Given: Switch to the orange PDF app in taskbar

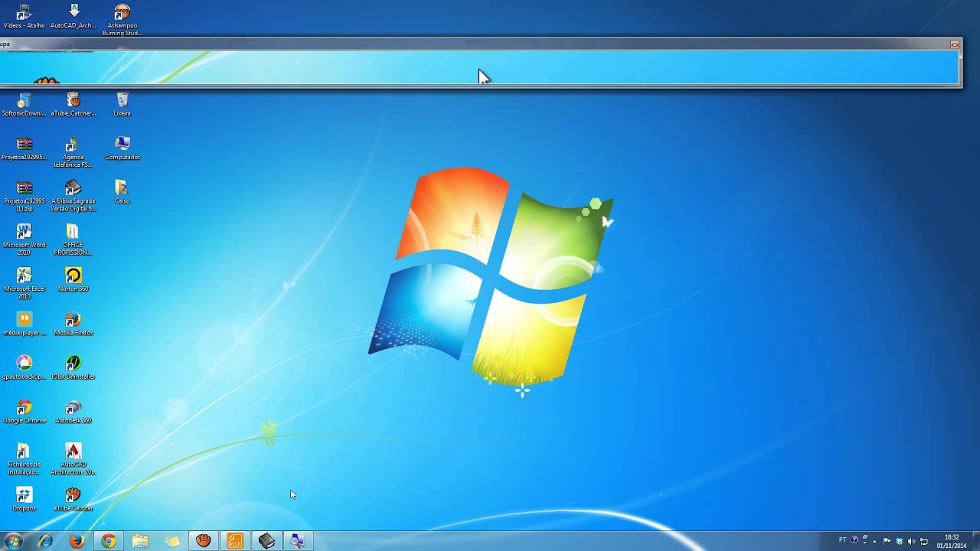Looking at the screenshot, I should 235,541.
